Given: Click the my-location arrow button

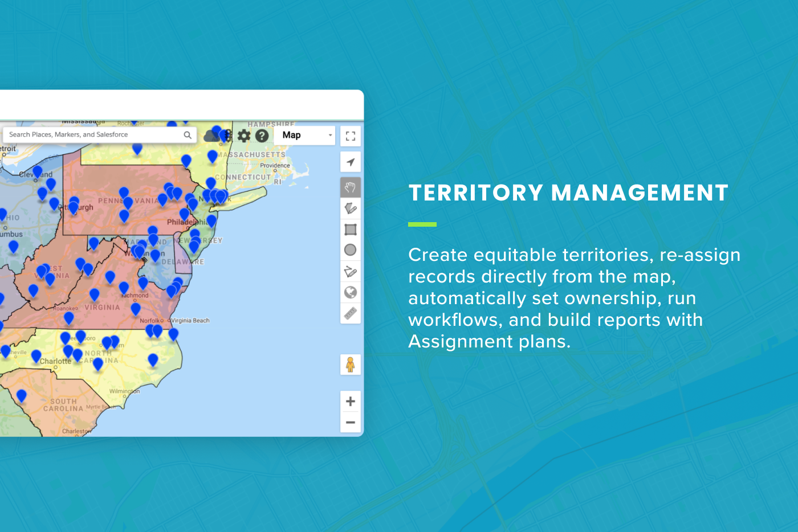Looking at the screenshot, I should 351,162.
